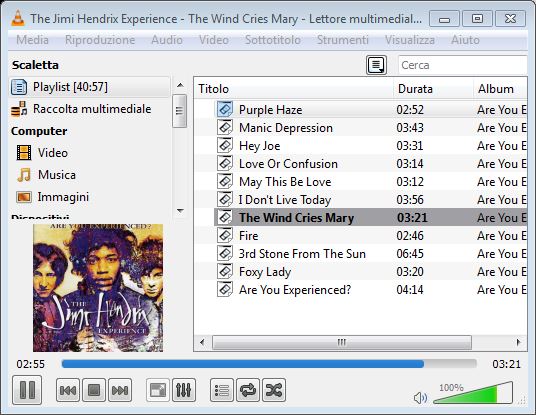Open the Aiuto menu
Viewport: 536px width, 415px height.
tap(465, 40)
